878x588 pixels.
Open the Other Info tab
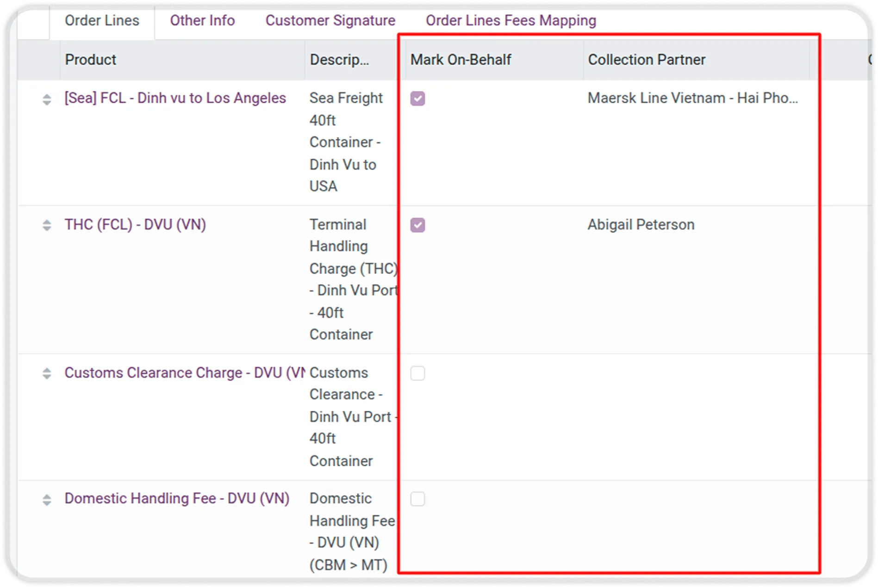pyautogui.click(x=202, y=21)
